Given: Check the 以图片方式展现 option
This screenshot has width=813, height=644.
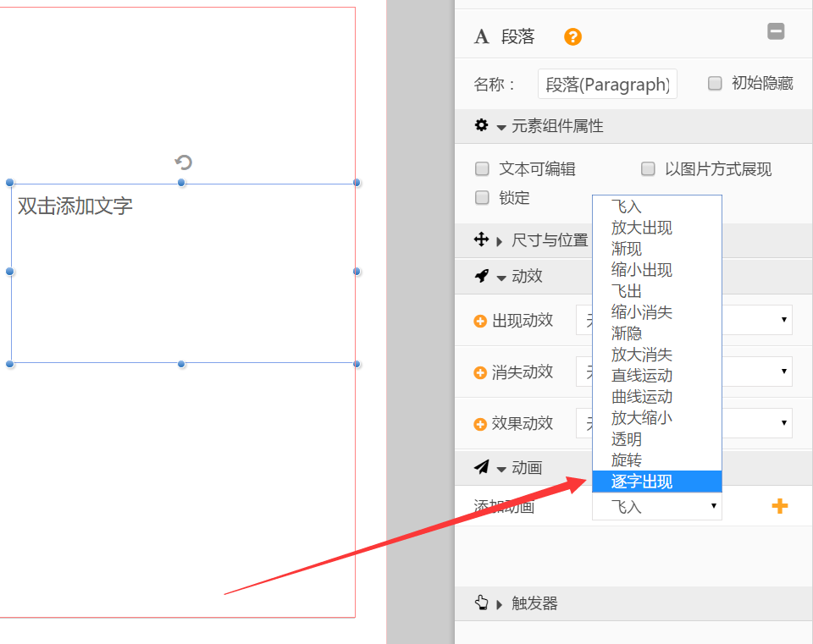Looking at the screenshot, I should (x=648, y=169).
